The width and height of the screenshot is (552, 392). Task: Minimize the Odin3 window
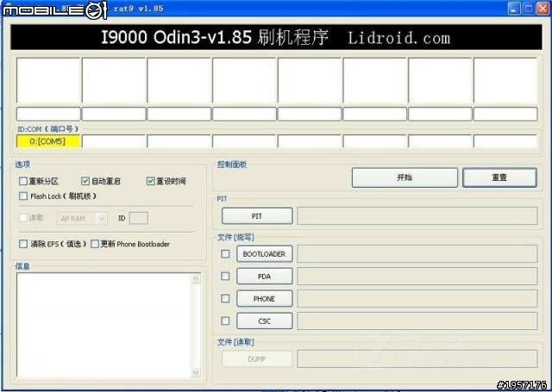514,9
